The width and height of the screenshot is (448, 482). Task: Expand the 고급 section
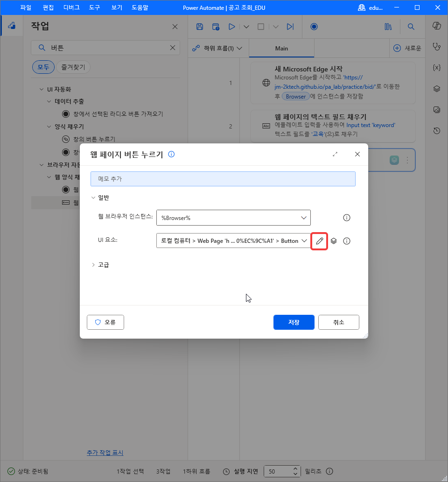(93, 265)
